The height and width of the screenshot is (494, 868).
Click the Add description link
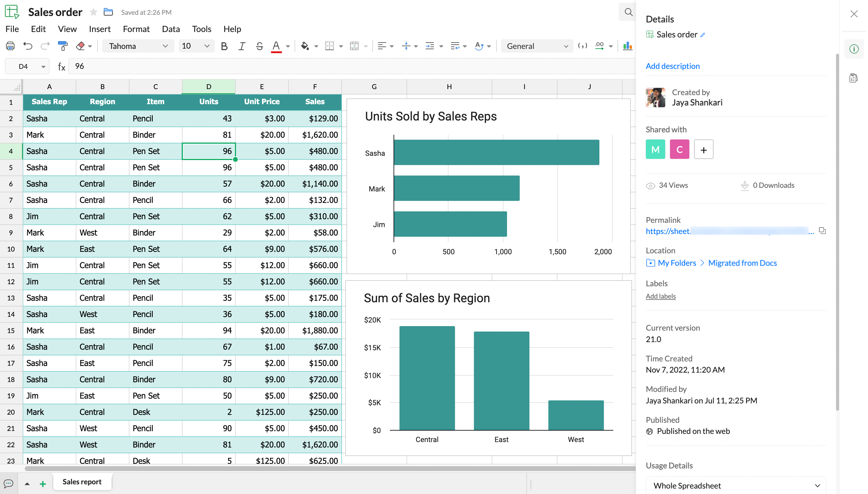tap(673, 66)
